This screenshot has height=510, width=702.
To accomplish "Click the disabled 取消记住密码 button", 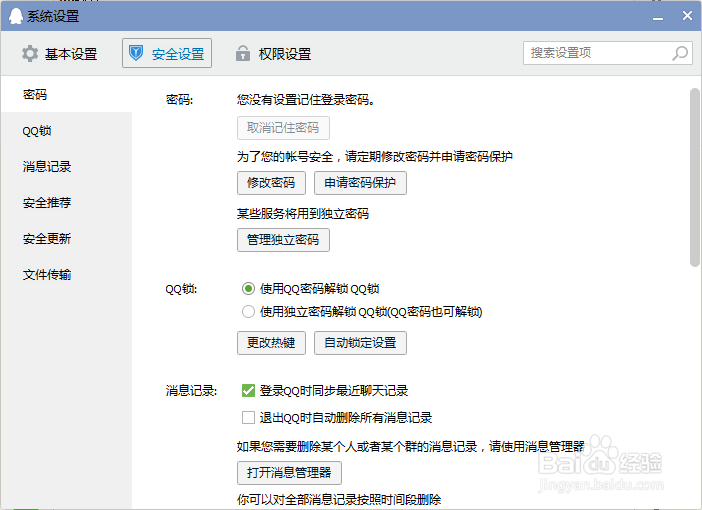I will 283,128.
